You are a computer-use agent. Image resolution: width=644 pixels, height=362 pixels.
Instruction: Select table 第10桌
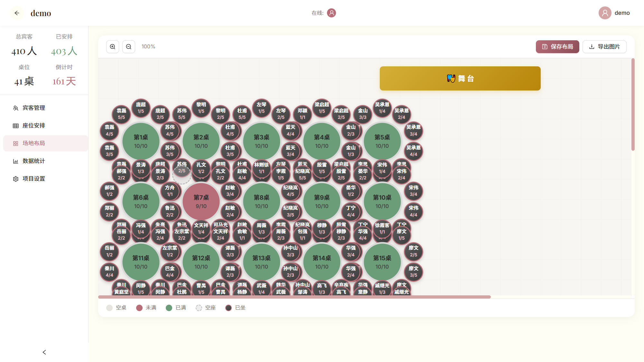pos(382,201)
